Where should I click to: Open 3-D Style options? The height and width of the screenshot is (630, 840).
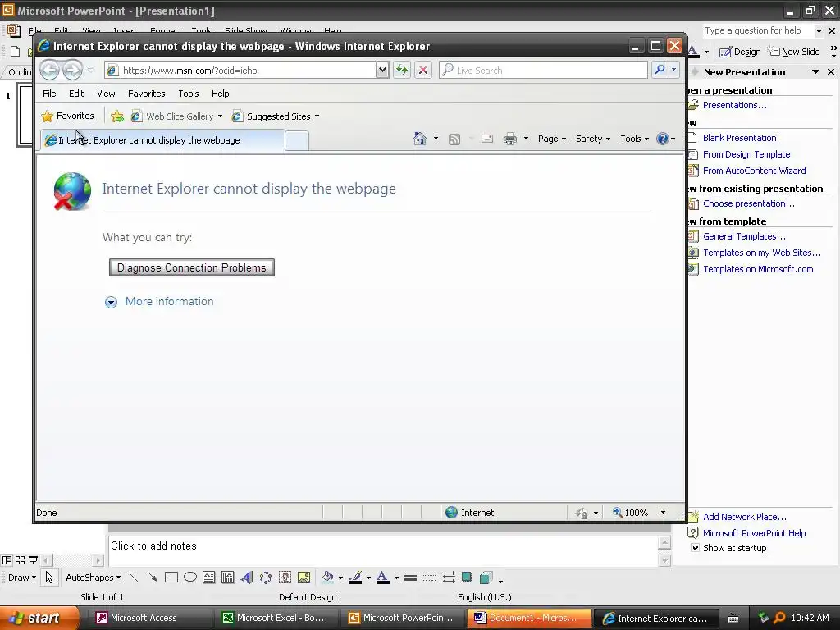click(x=486, y=577)
